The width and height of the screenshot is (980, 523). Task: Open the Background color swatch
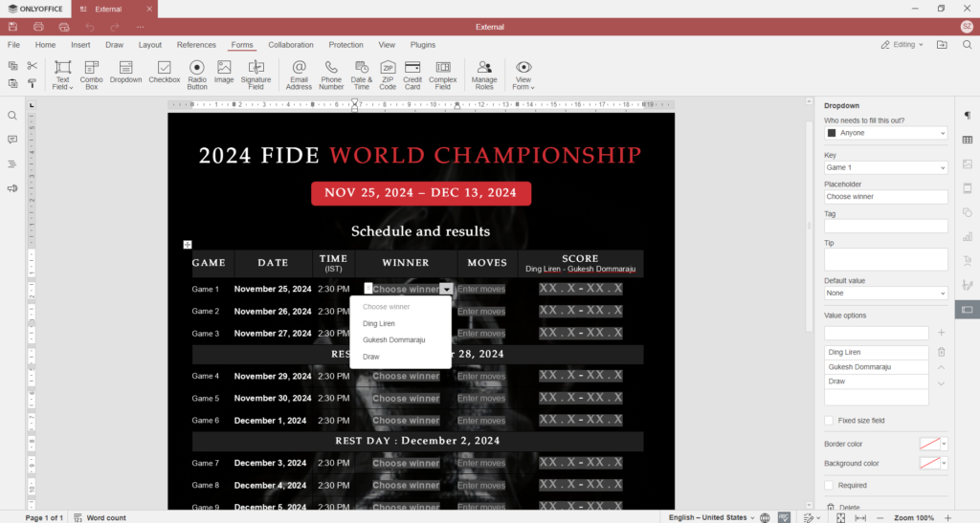[932, 464]
